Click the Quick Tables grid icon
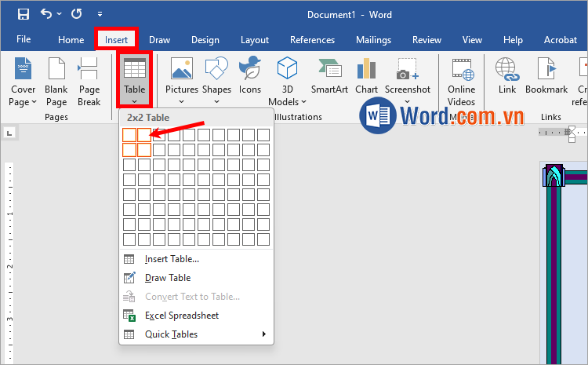Screen dimensions: 588x365 (129, 334)
